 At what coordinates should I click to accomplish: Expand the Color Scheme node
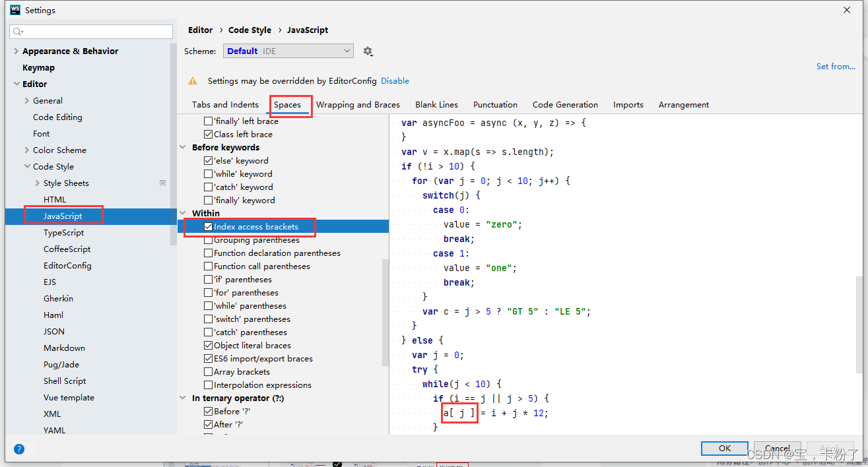point(27,150)
